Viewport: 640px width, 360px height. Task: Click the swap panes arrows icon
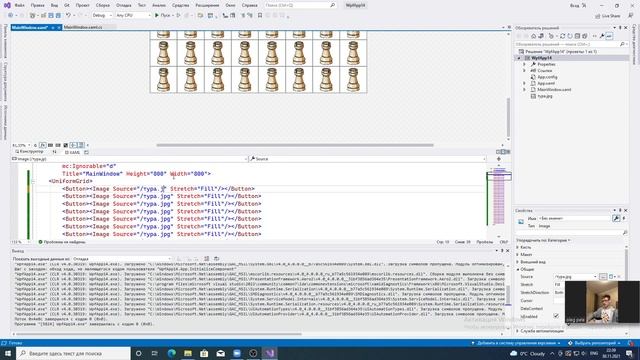(x=54, y=152)
